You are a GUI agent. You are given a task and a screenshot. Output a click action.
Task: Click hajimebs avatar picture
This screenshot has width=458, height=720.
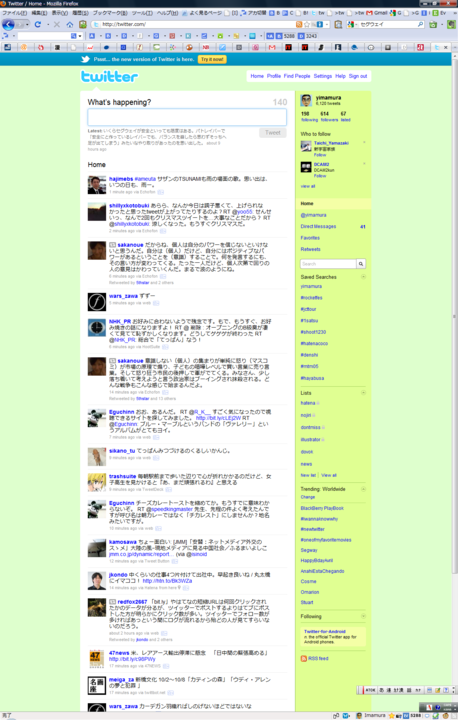coord(97,185)
